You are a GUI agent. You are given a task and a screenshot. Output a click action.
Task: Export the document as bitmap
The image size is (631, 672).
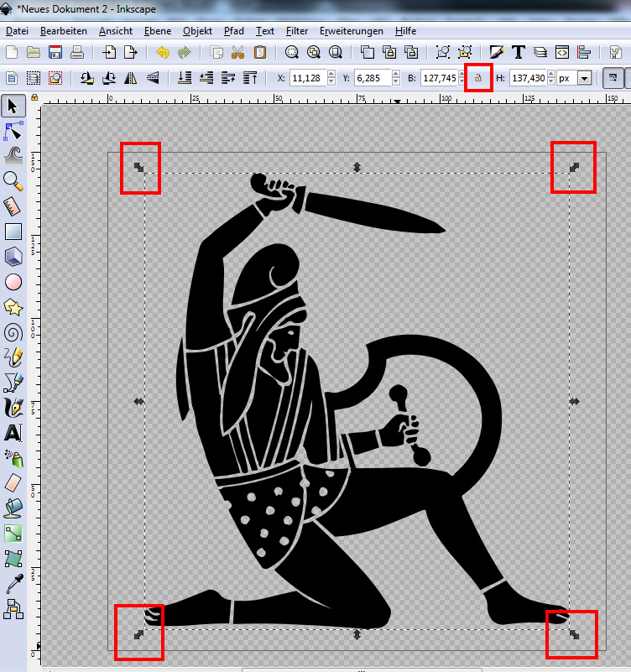pyautogui.click(x=131, y=52)
